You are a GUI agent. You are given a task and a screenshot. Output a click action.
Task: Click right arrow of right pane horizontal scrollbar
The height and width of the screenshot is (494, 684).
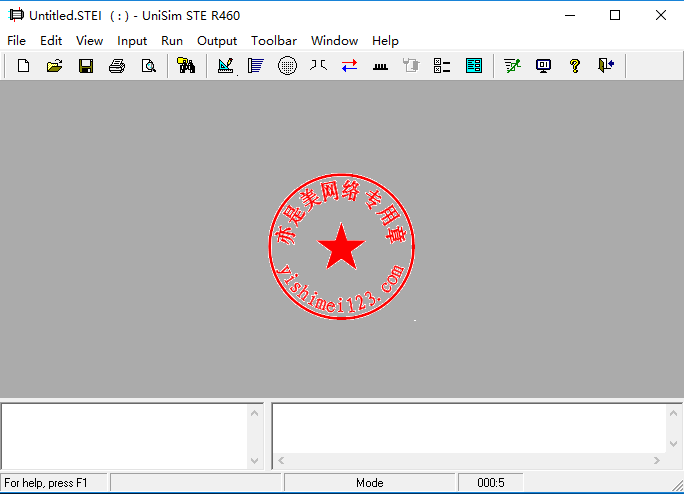click(x=657, y=460)
